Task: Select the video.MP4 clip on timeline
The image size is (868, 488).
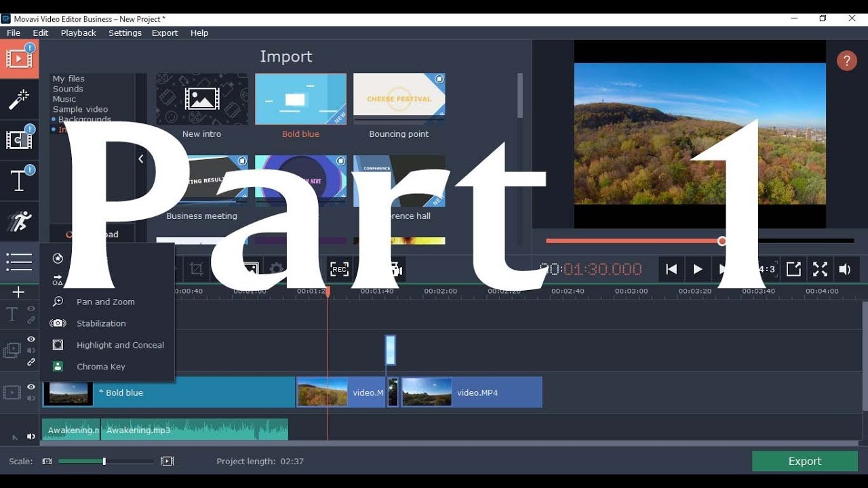Action: [472, 392]
